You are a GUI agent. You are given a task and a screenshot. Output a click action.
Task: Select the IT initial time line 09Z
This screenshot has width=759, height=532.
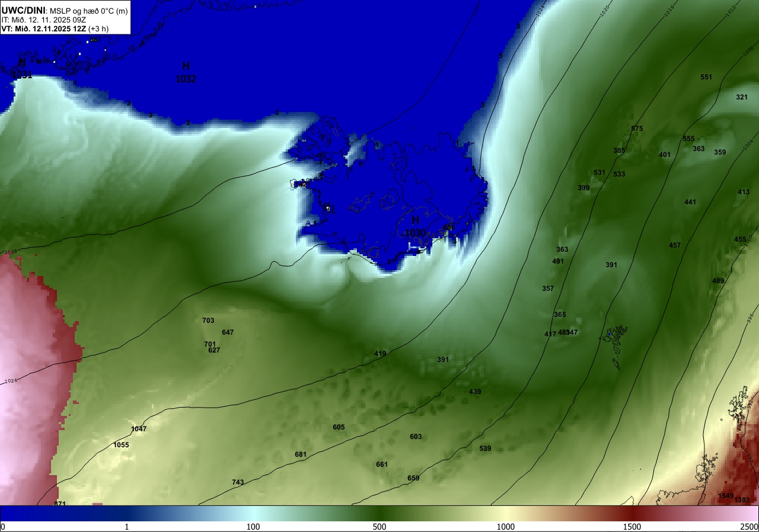click(x=43, y=20)
